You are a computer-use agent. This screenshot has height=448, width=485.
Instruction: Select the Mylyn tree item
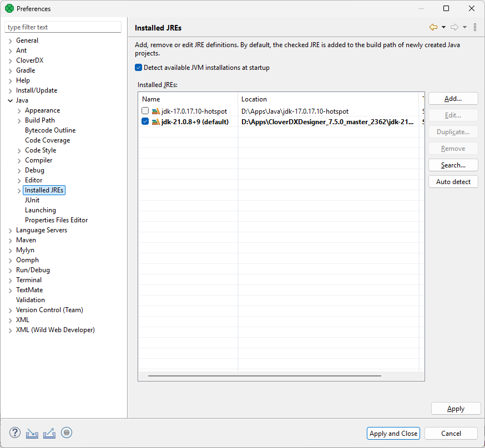[x=25, y=250]
